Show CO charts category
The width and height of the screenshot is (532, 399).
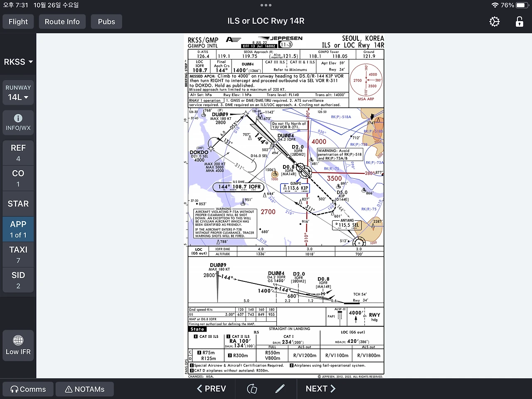18,178
